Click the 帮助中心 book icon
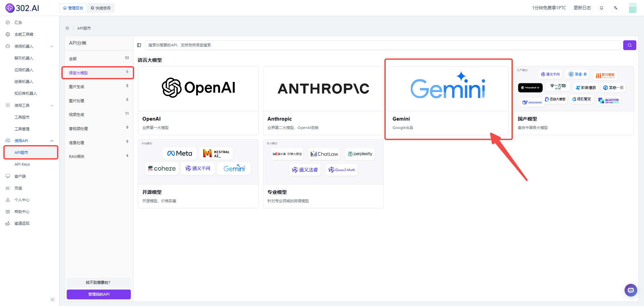This screenshot has width=644, height=306. pos(8,212)
